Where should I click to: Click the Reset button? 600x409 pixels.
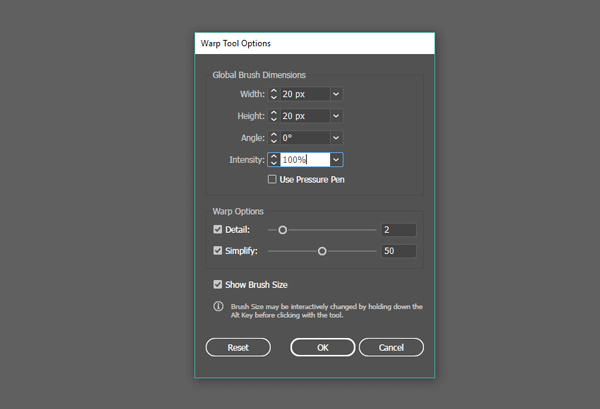pos(238,347)
